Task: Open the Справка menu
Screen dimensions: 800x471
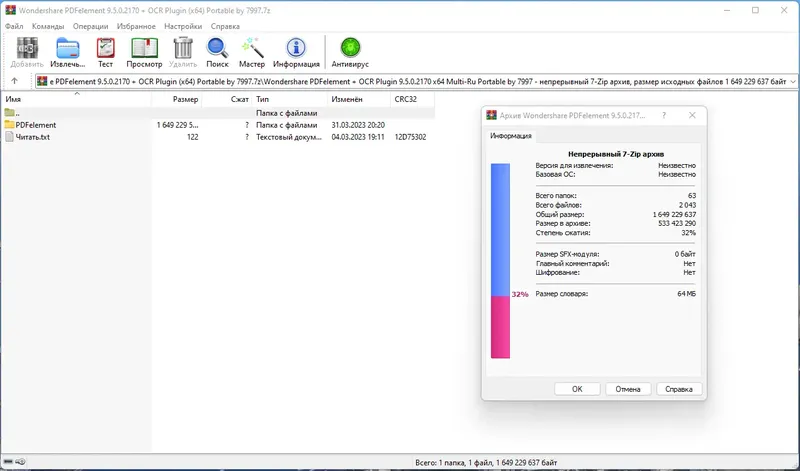Action: (x=225, y=26)
